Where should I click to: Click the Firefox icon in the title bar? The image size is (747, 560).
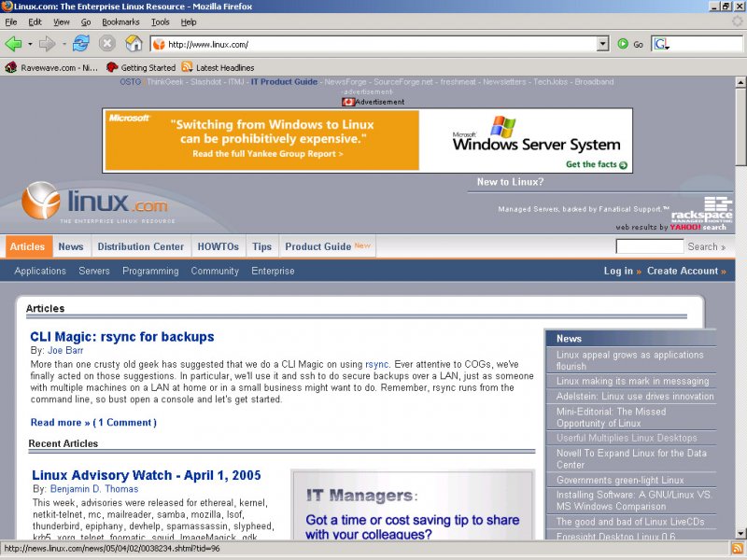click(x=7, y=7)
